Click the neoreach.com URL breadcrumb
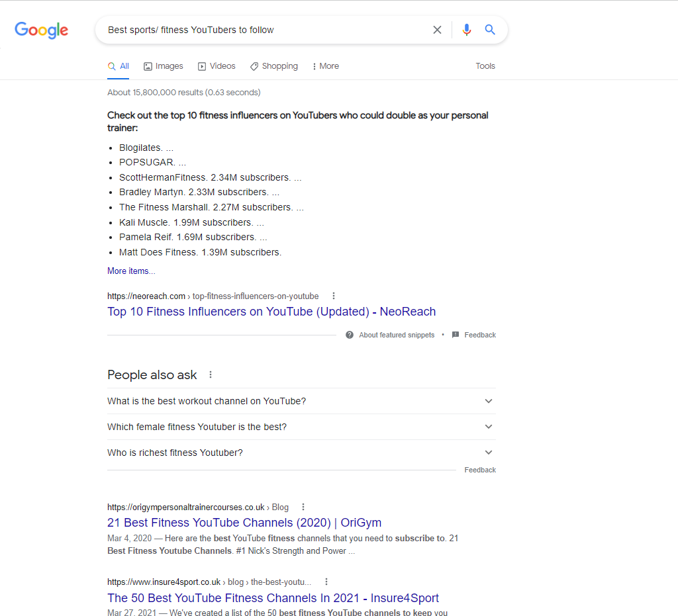 pyautogui.click(x=213, y=296)
